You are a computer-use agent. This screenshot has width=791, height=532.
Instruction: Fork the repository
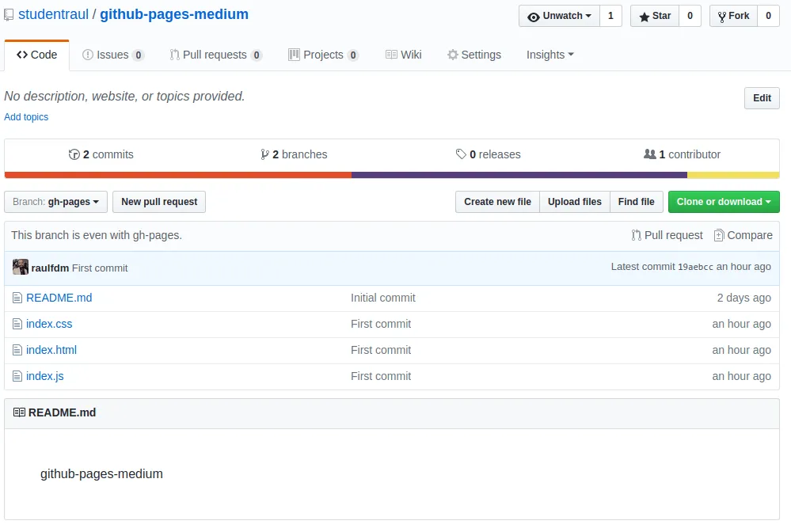[733, 16]
